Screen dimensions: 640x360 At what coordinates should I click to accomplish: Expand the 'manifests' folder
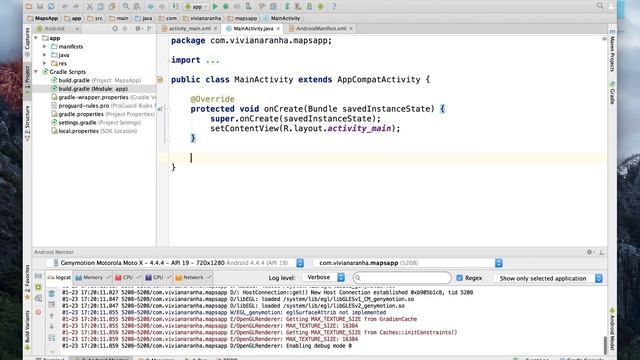click(44, 47)
